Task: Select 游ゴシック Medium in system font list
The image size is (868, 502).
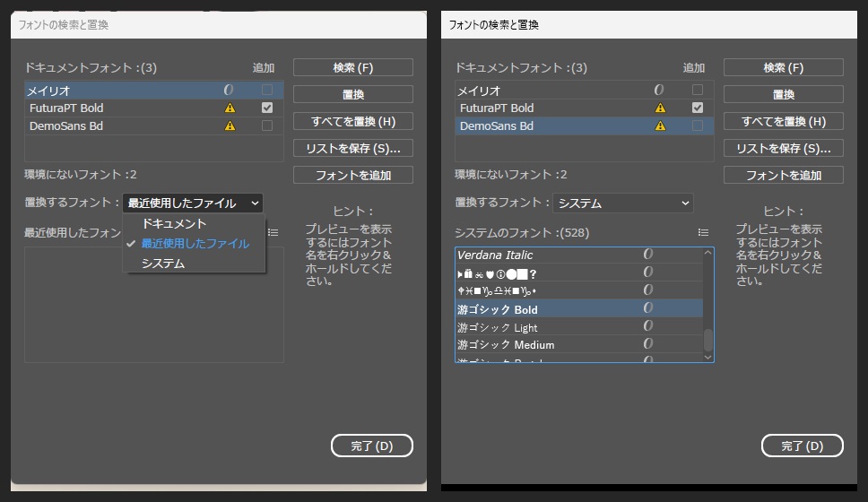Action: [579, 344]
